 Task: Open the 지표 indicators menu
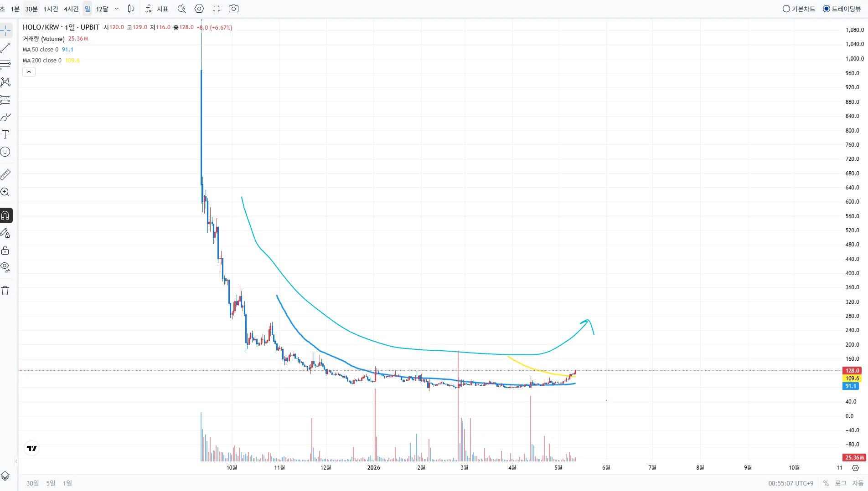(x=162, y=9)
